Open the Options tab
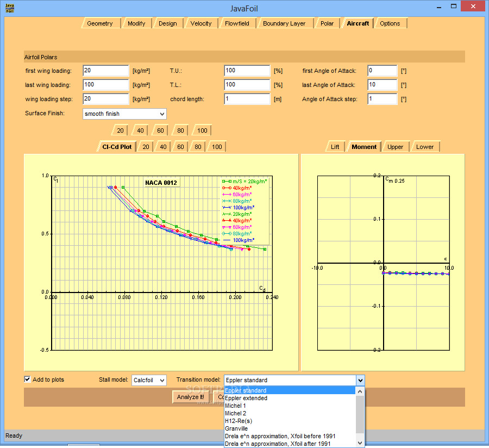489x448 pixels. coord(390,23)
